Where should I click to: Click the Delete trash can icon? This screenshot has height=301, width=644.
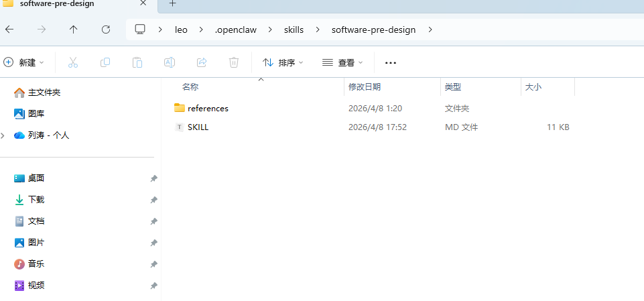coord(234,62)
